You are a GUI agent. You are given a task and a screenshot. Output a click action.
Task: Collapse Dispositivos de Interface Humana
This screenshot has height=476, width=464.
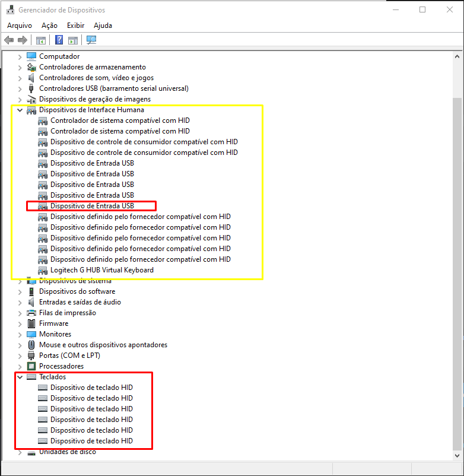20,110
